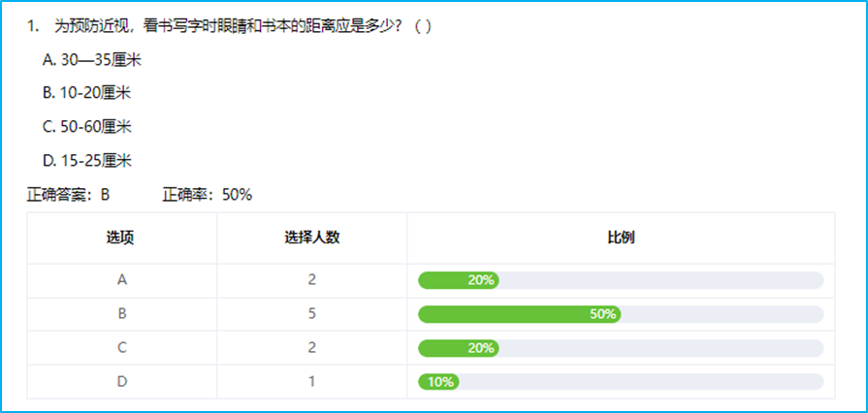Click the option D cell in the table
868x413 pixels.
click(x=122, y=381)
